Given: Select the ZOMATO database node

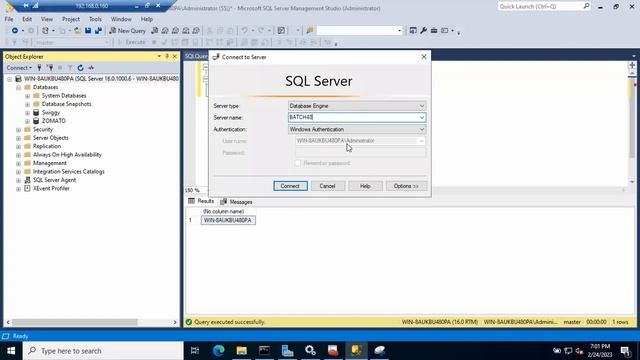Looking at the screenshot, I should 53,121.
